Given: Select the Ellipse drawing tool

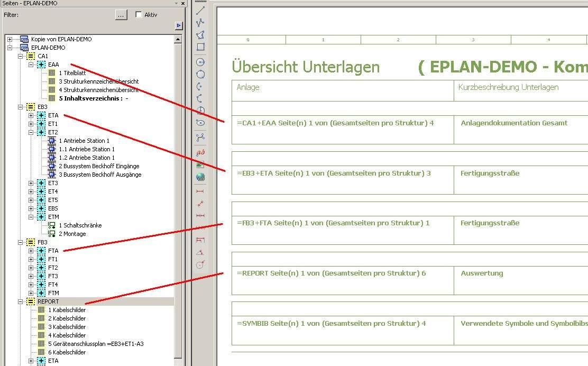Looking at the screenshot, I should [x=200, y=123].
